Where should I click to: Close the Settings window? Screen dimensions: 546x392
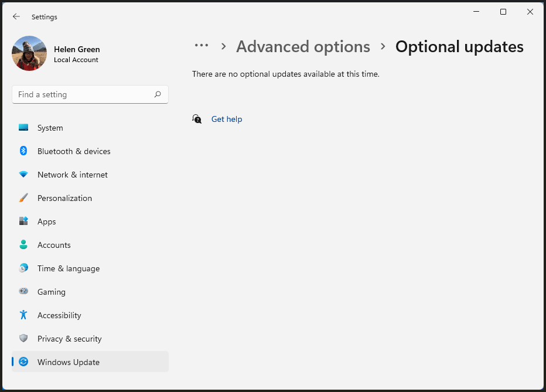(530, 12)
